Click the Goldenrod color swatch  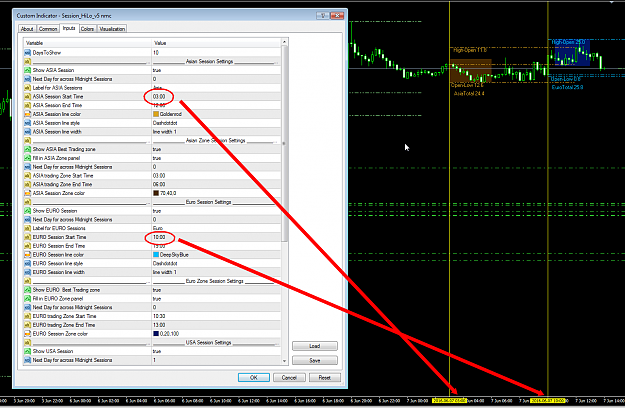click(x=156, y=114)
